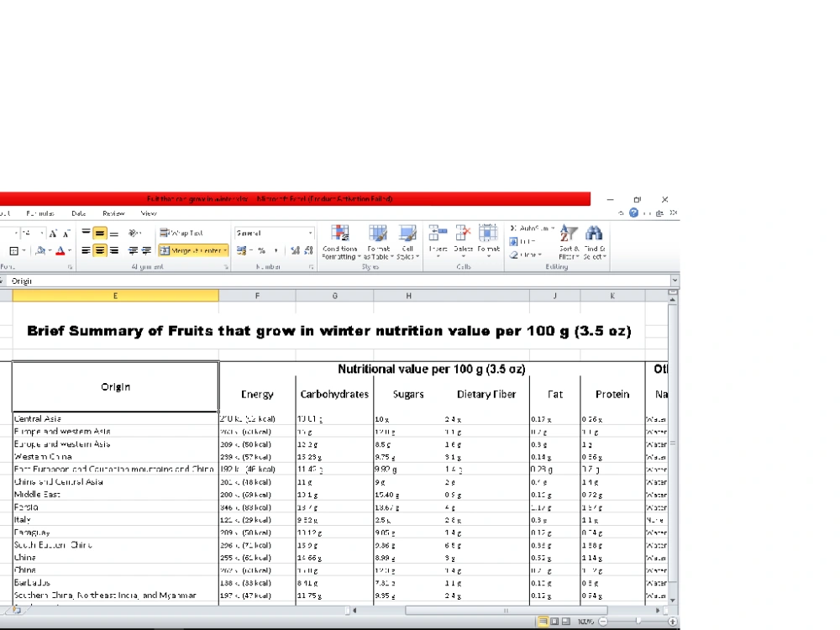Click formula bar containing Origin
This screenshot has width=840, height=630.
338,281
